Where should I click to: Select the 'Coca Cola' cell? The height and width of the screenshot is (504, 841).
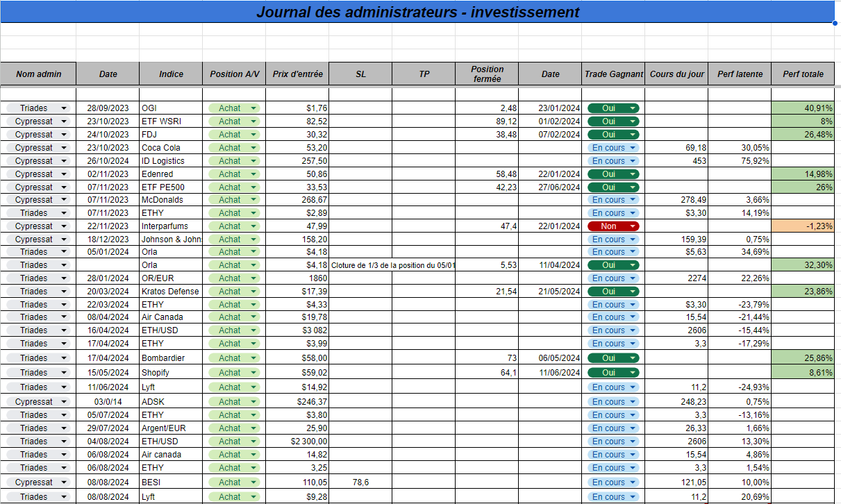[171, 148]
